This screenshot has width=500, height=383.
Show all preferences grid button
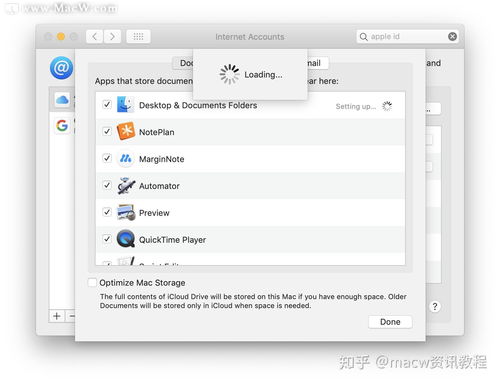138,36
